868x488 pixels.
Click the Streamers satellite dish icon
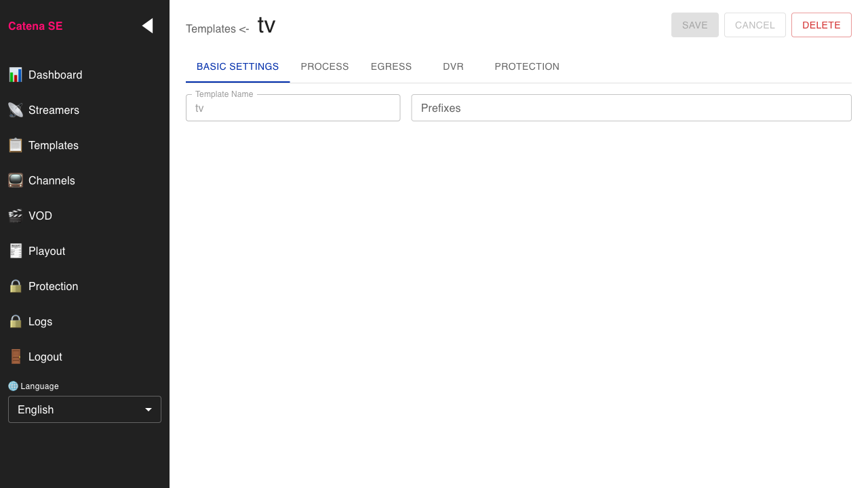16,110
